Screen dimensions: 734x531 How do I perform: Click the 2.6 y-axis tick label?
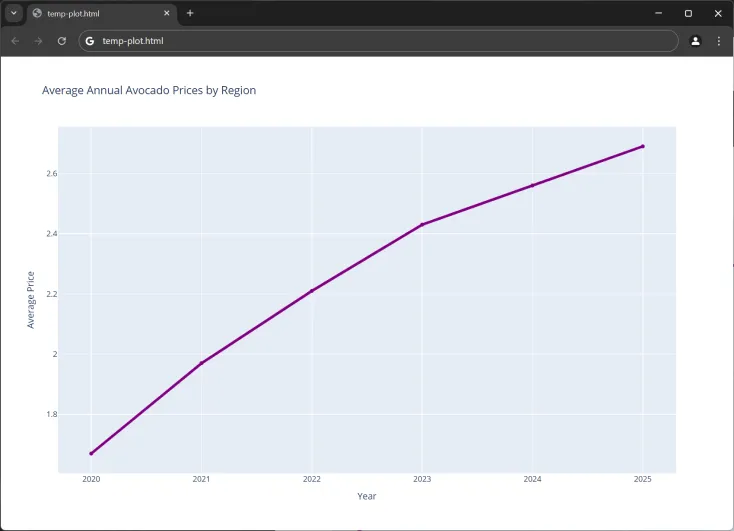[x=51, y=174]
